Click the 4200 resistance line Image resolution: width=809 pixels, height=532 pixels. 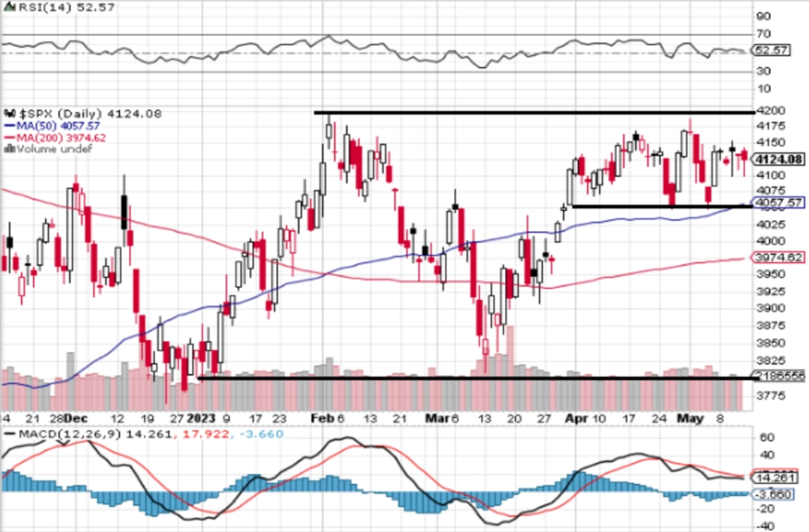(534, 112)
